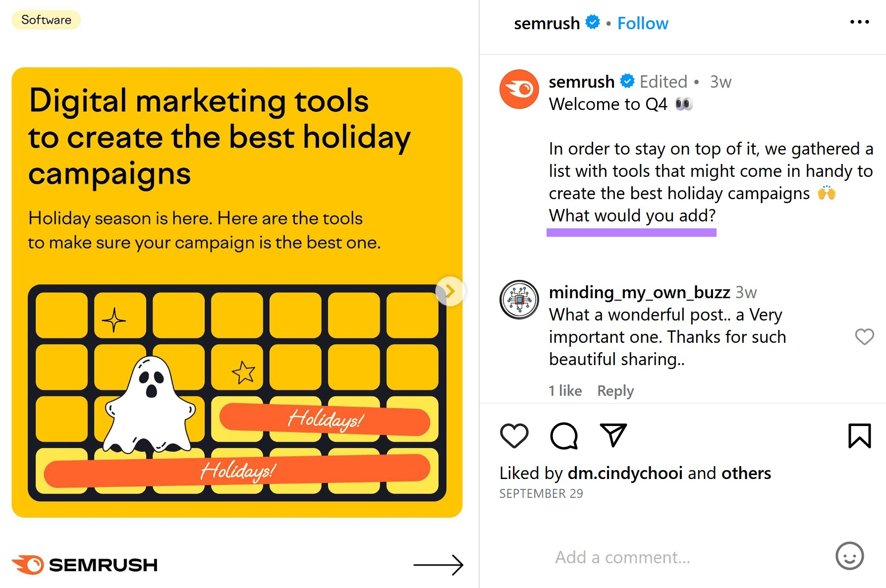
Task: Open the emoji picker in the comment field
Action: 850,557
